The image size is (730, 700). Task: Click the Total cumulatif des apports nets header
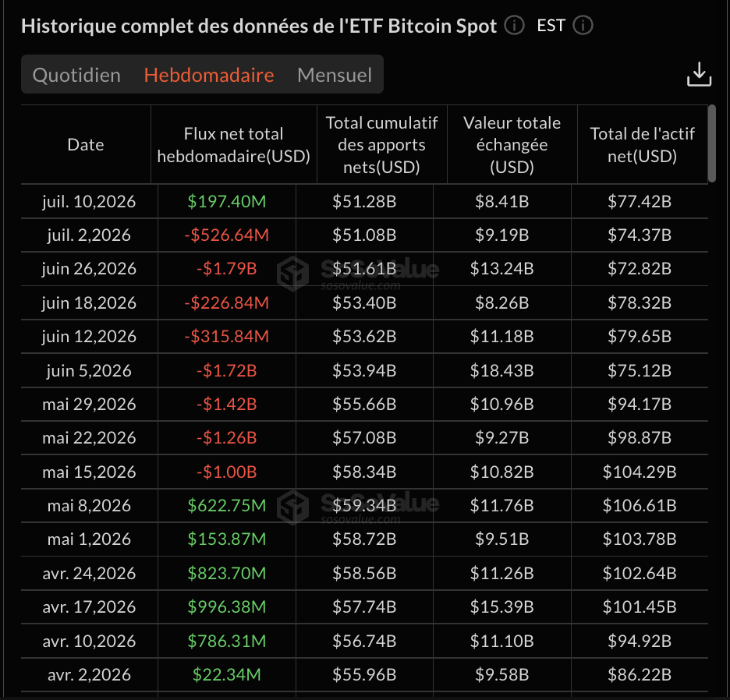381,145
